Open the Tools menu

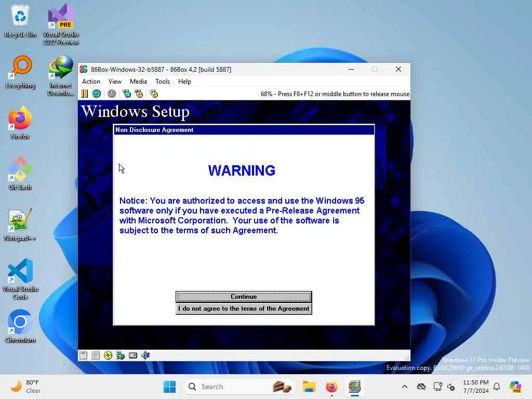coord(163,82)
